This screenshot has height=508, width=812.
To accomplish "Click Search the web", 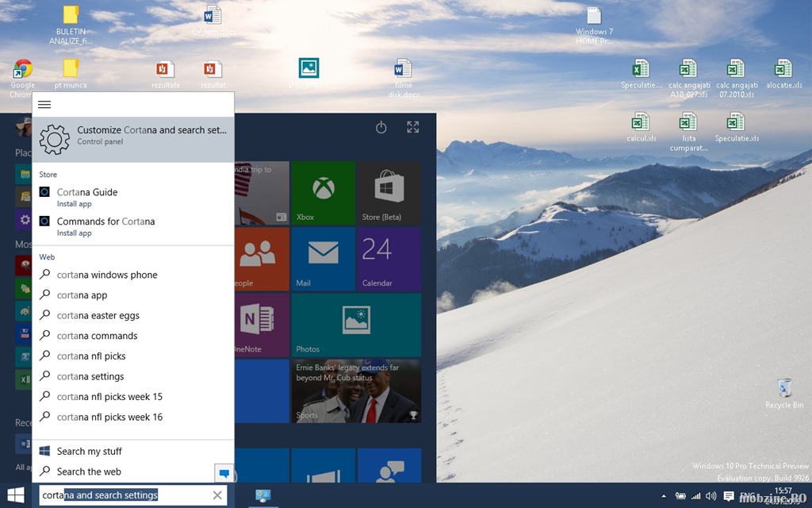I will [89, 471].
